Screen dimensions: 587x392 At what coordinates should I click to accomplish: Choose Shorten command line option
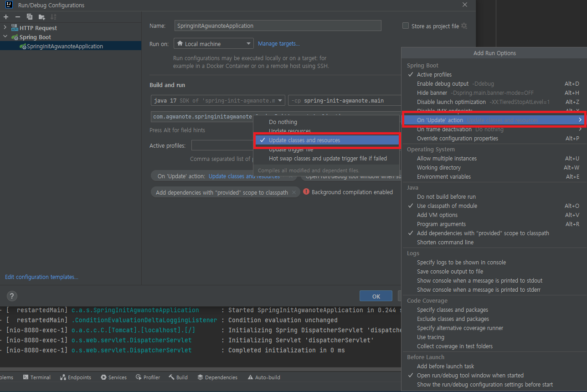pyautogui.click(x=494, y=242)
